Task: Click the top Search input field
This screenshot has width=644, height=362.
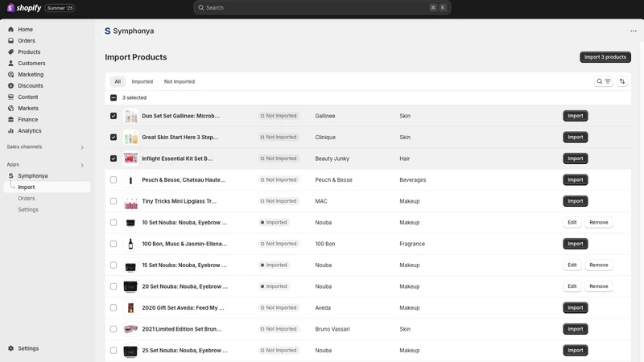Action: pyautogui.click(x=322, y=7)
